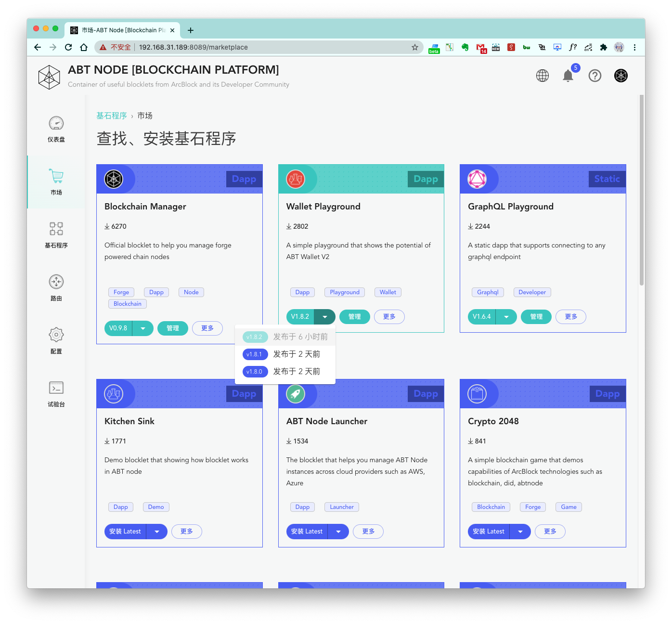Select version v1.8.0 from the list
The height and width of the screenshot is (624, 672).
pyautogui.click(x=255, y=372)
